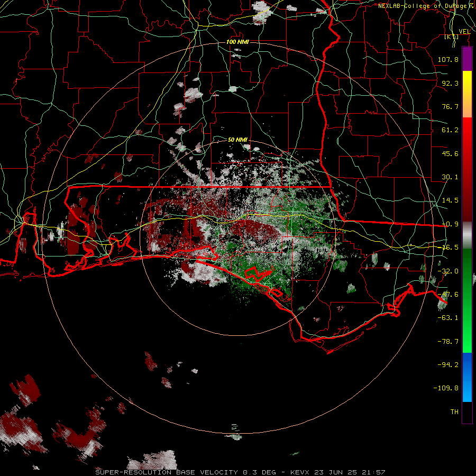Click the -63.1 velocity scale value

[x=448, y=318]
